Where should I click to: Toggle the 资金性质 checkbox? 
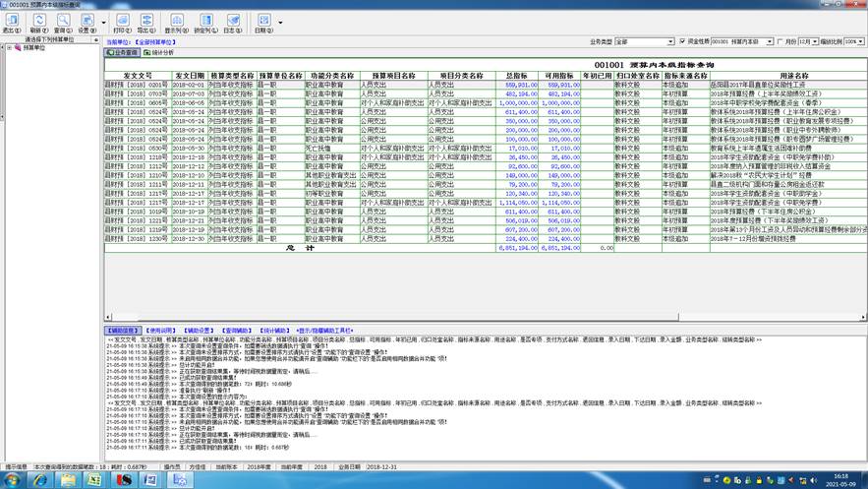[682, 41]
